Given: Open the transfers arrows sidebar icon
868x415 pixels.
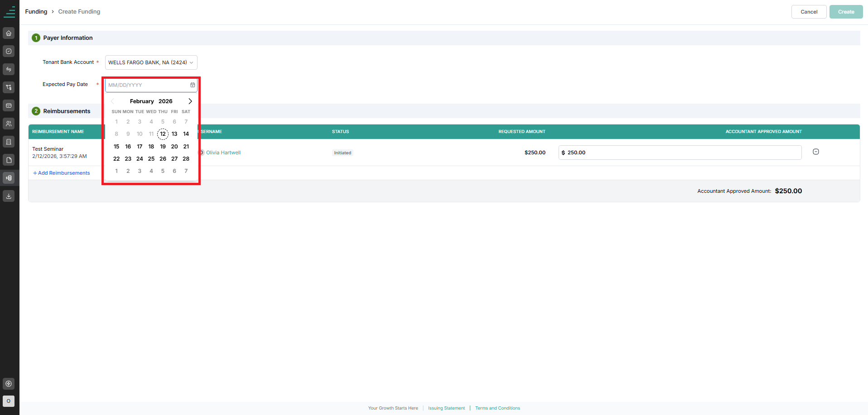Looking at the screenshot, I should (9, 69).
